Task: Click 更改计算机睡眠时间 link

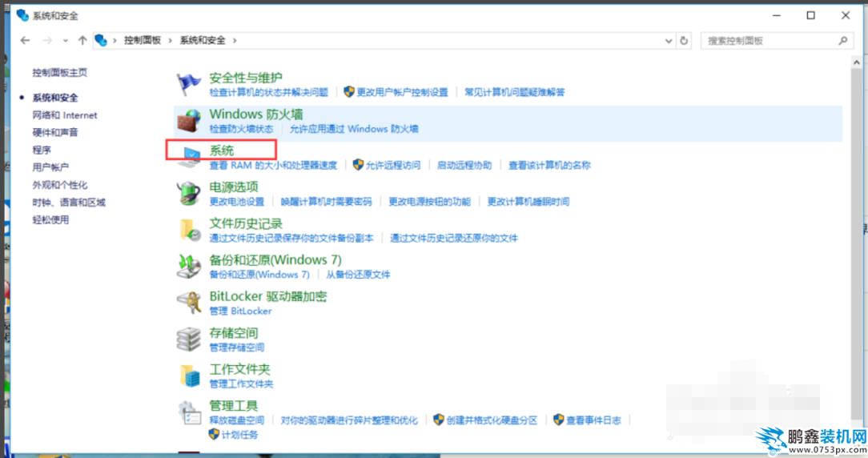Action: (x=528, y=202)
